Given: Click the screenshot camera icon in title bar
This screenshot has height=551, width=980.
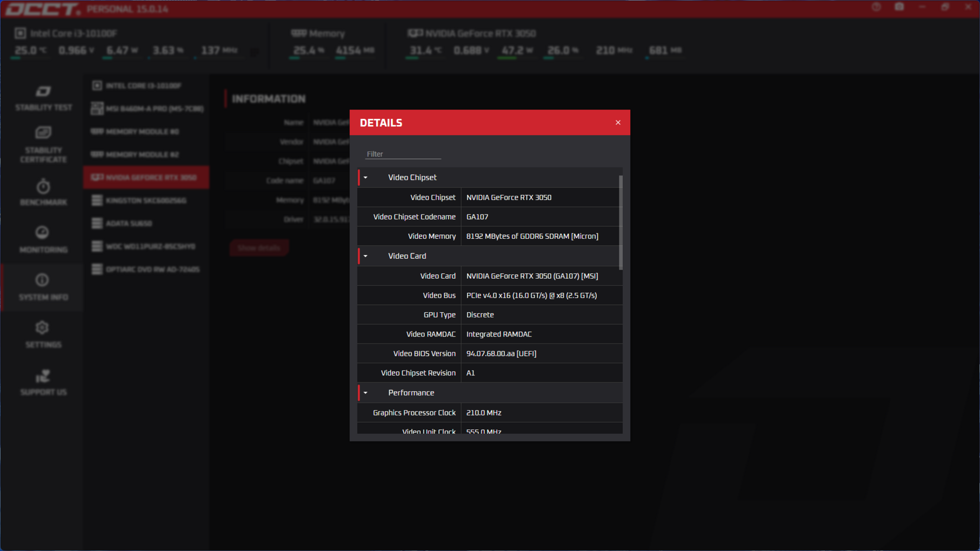Looking at the screenshot, I should [x=899, y=7].
